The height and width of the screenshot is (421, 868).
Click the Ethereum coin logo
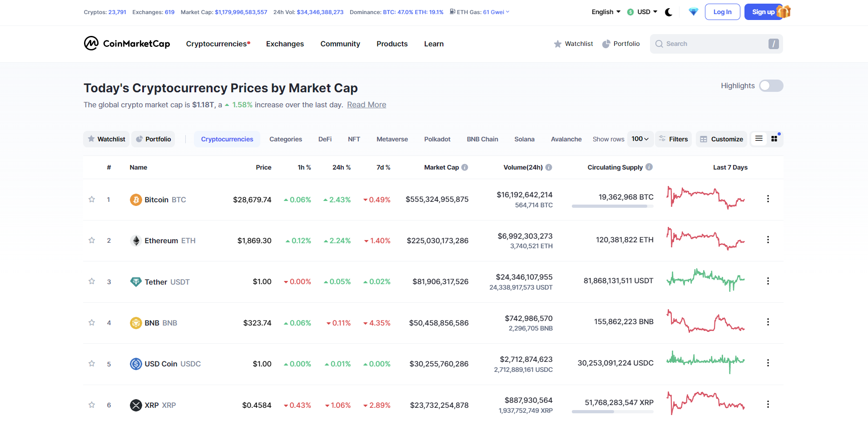click(x=136, y=241)
